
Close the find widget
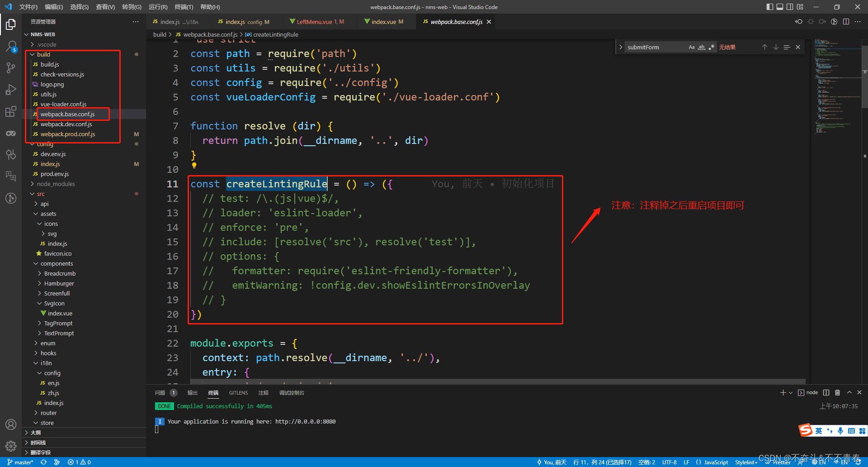[798, 47]
